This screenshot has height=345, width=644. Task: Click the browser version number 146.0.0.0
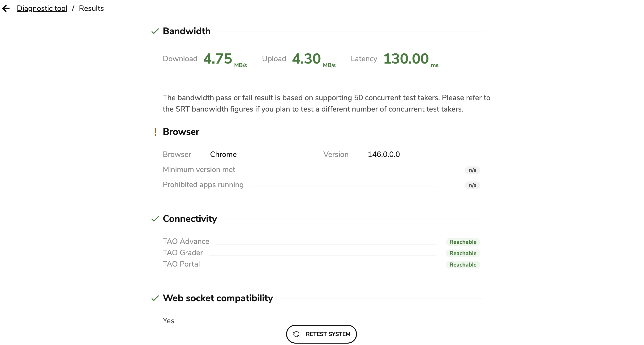(x=384, y=154)
